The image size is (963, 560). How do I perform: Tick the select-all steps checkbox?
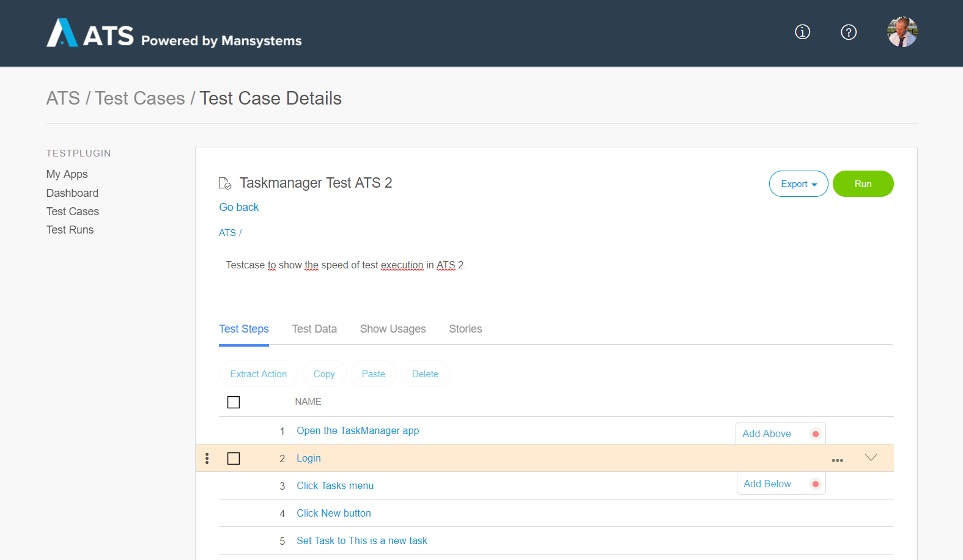[234, 402]
